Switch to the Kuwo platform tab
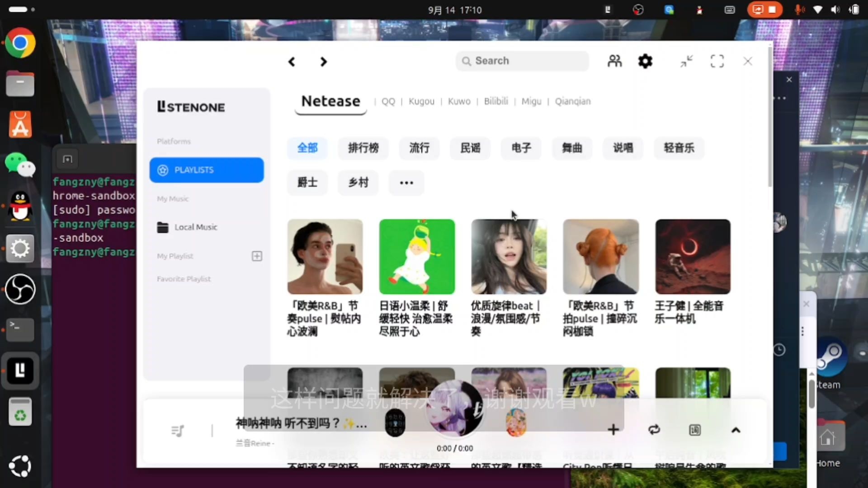This screenshot has width=868, height=488. 459,101
